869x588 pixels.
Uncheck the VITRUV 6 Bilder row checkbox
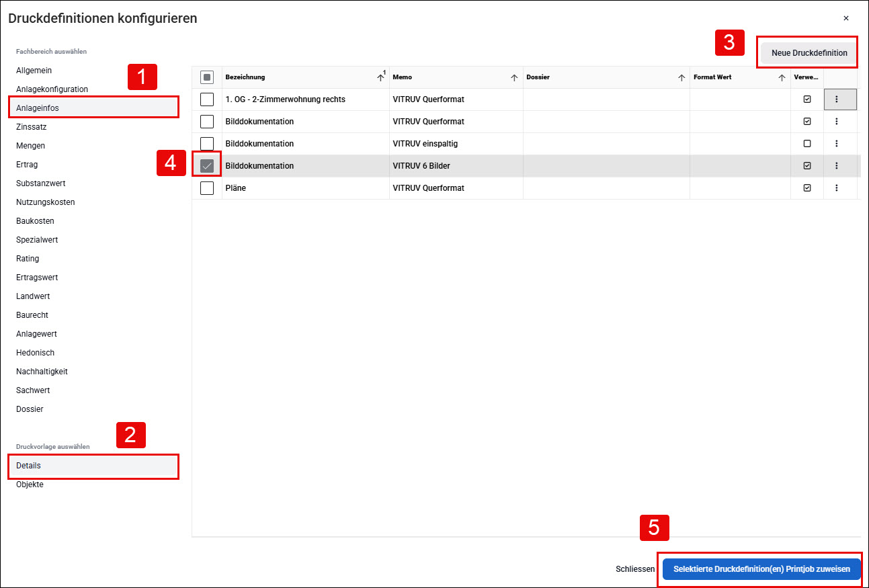pos(207,166)
